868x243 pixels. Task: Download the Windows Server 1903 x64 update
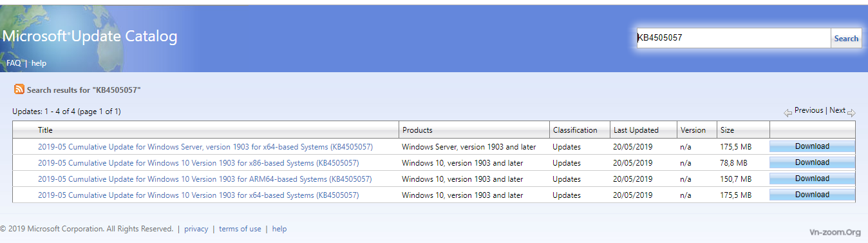point(812,146)
